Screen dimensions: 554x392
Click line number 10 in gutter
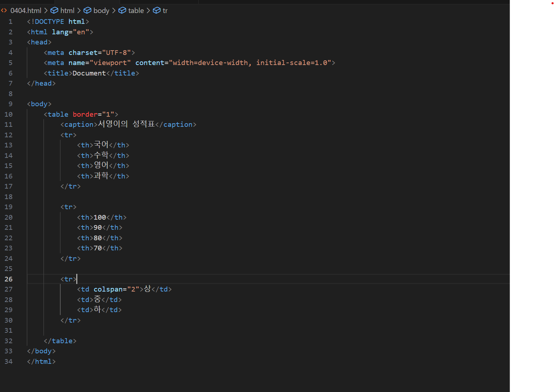8,115
